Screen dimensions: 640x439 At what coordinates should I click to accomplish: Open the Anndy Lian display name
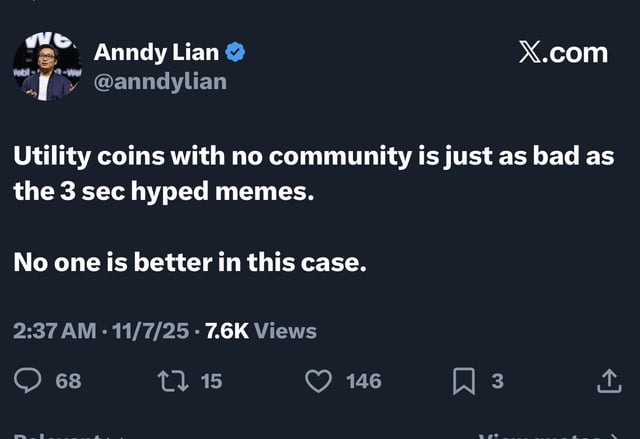coord(156,53)
